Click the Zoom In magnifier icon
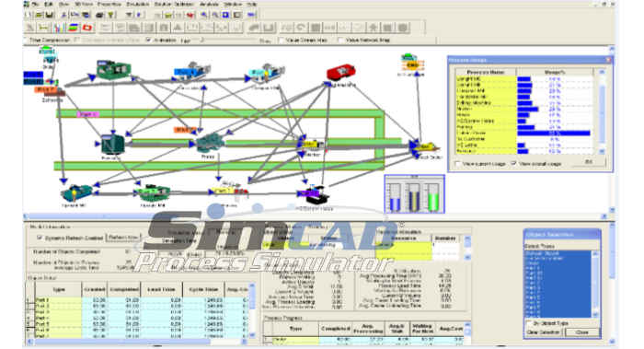Image resolution: width=644 pixels, height=349 pixels. (204, 15)
